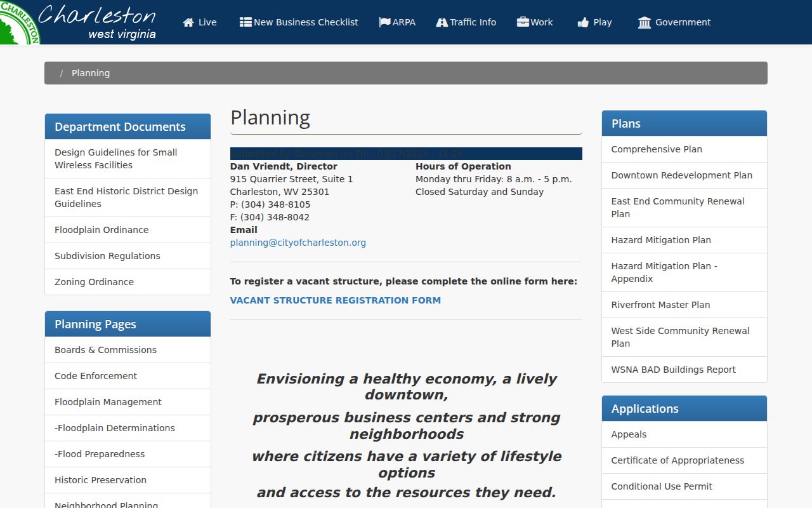
Task: Click the Planning breadcrumb
Action: tap(91, 73)
